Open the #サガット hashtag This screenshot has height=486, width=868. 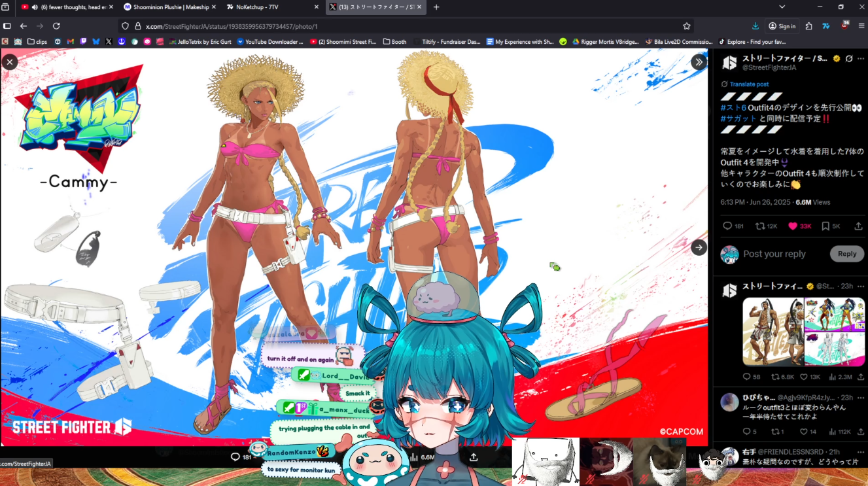pyautogui.click(x=738, y=118)
